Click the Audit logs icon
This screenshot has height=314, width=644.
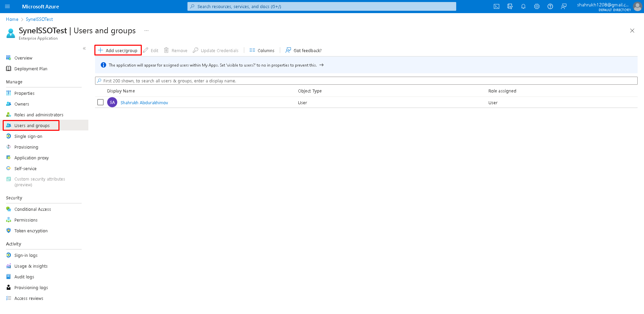pos(9,277)
